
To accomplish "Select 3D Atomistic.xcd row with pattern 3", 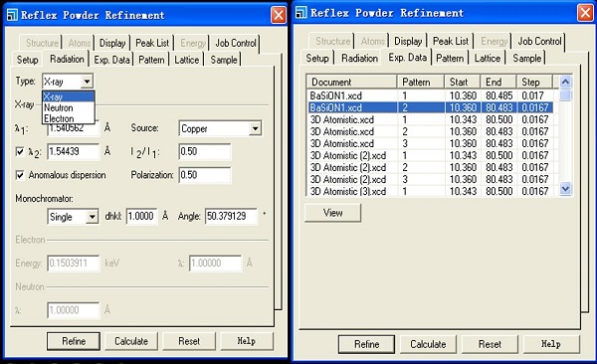I will point(430,143).
